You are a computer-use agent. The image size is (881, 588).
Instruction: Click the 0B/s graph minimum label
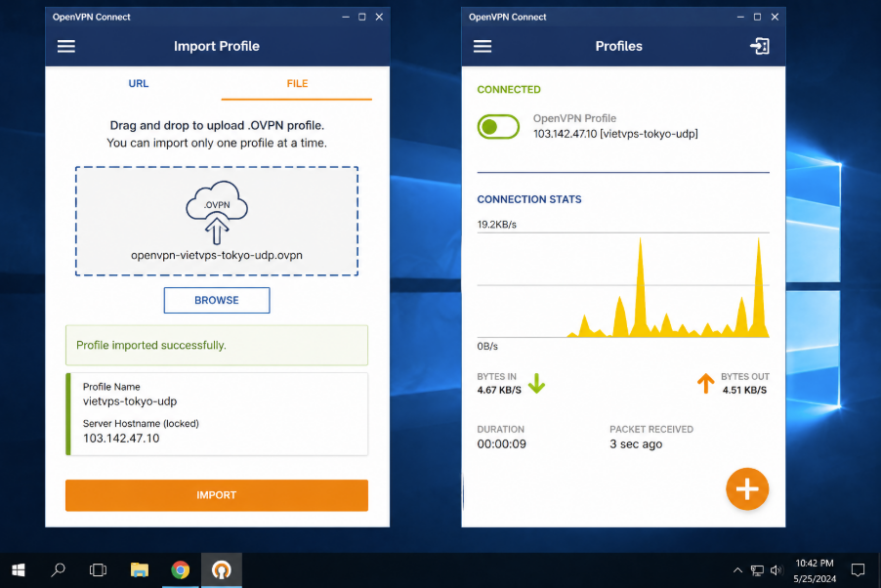tap(487, 347)
